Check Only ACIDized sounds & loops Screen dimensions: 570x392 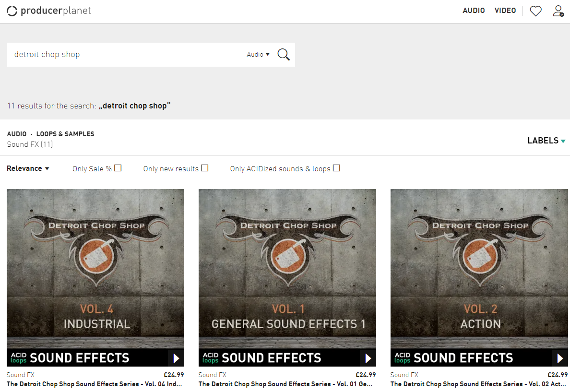pos(336,168)
